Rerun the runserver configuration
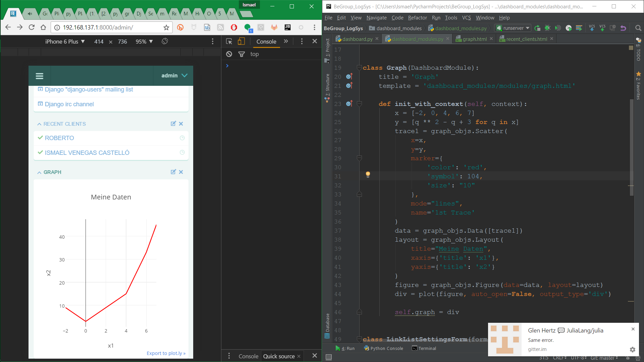644x362 pixels. (537, 28)
